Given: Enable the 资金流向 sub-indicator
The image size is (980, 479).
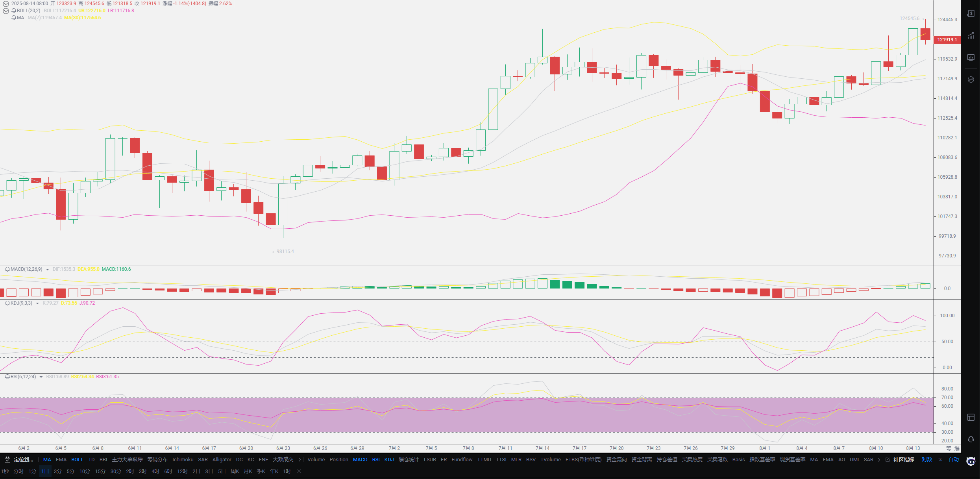Looking at the screenshot, I should 616,460.
